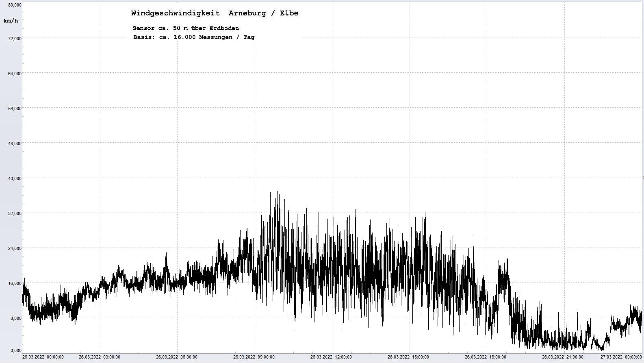Screen dimensions: 644x363
Task: Click the 26.03.2022 12:00:00 time label
Action: (x=331, y=357)
